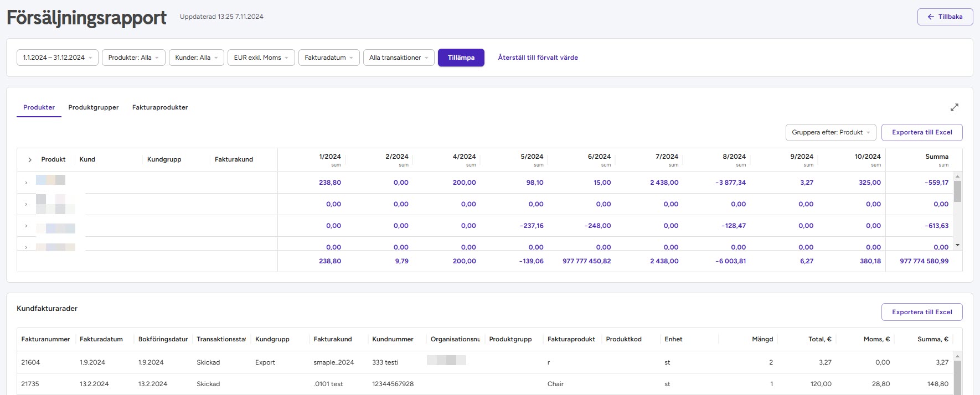Click the Total, € column header
This screenshot has width=980, height=395.
click(819, 339)
